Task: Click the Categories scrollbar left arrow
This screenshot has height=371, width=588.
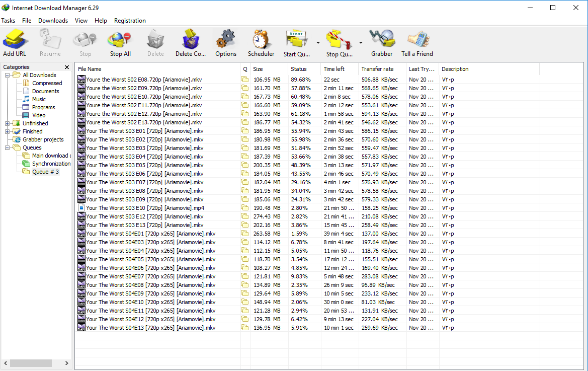Action: (x=6, y=363)
